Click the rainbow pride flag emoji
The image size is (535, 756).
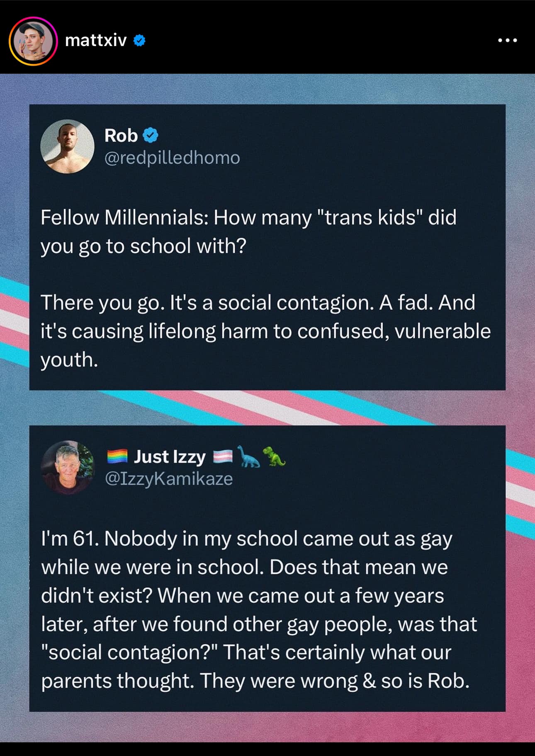117,456
